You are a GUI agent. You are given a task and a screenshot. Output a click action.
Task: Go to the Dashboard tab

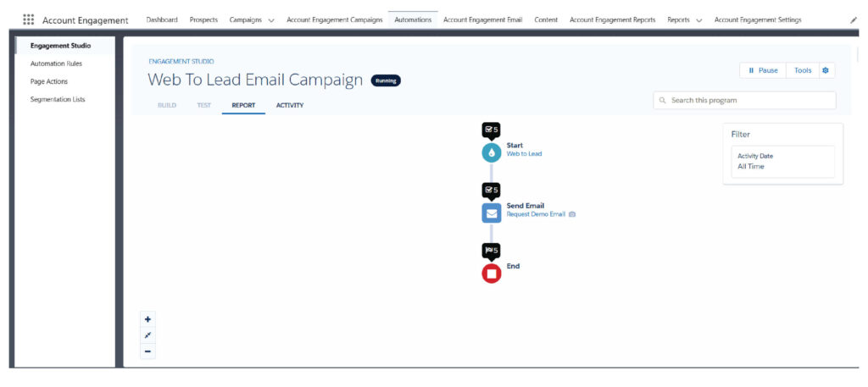pos(162,20)
